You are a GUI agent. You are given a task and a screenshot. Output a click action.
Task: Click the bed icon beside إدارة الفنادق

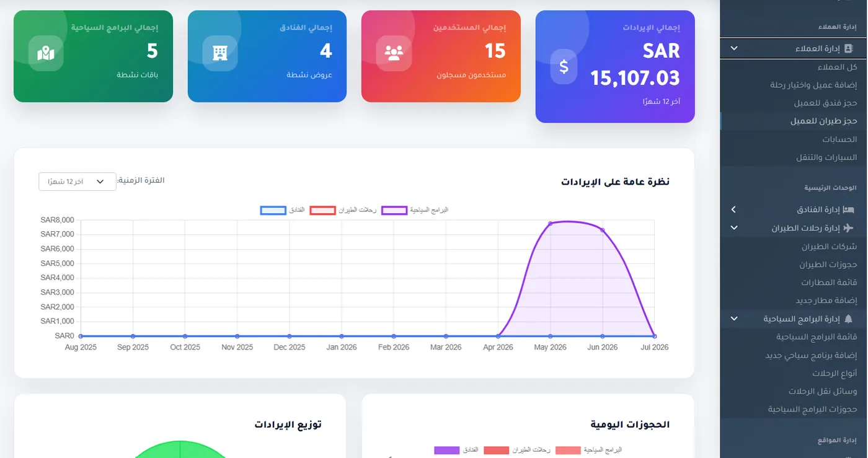point(849,210)
